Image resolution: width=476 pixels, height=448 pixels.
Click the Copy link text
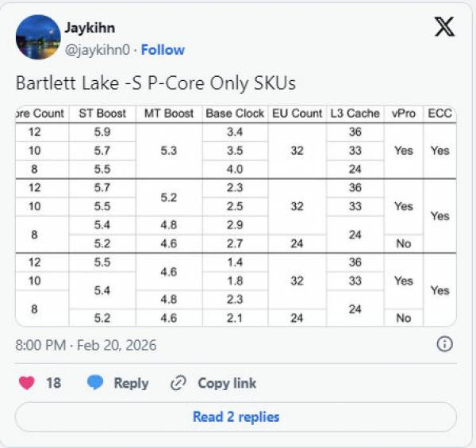click(x=227, y=383)
